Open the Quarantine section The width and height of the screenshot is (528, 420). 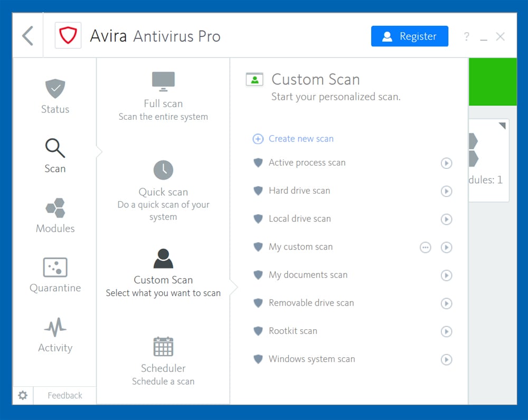55,275
